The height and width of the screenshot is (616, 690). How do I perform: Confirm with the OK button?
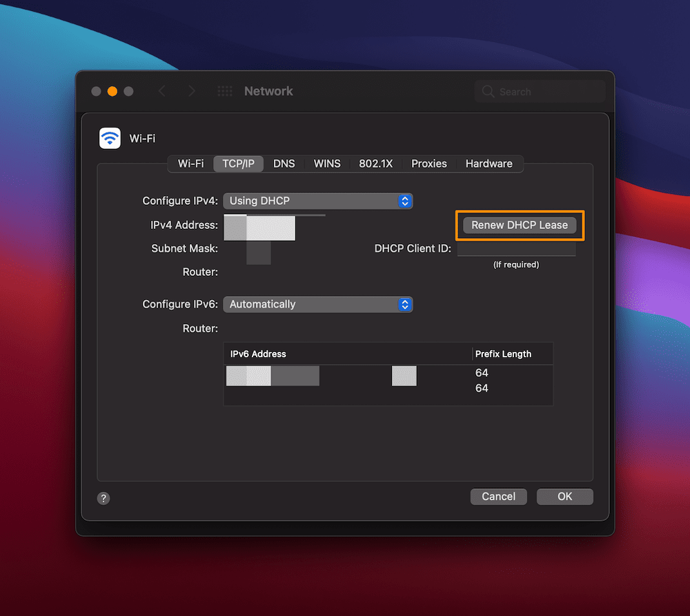564,497
